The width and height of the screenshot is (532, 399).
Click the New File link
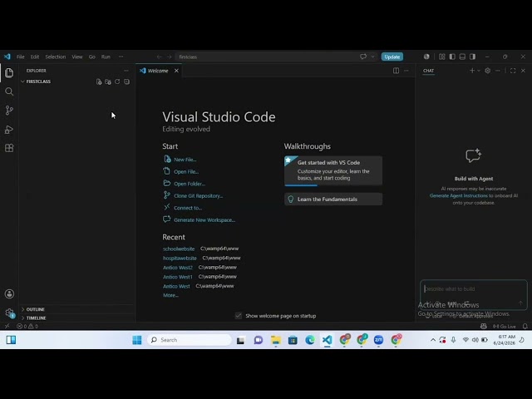click(x=185, y=160)
